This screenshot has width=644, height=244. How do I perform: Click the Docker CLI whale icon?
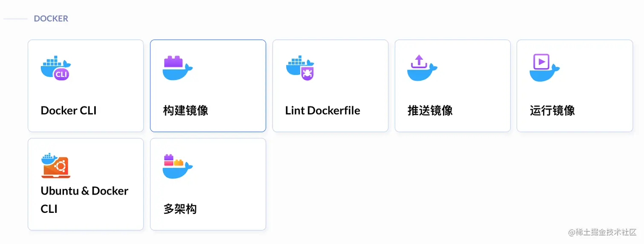(56, 67)
